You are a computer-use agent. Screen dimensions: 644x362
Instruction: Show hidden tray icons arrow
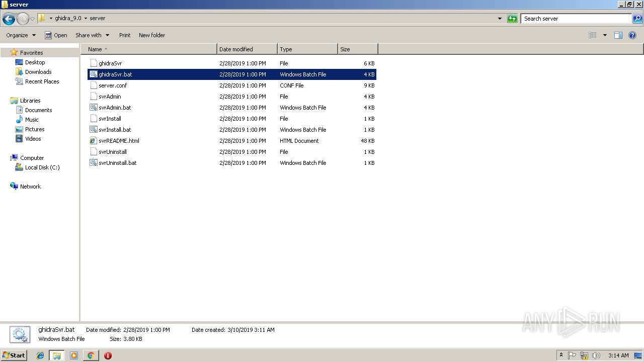coord(561,355)
